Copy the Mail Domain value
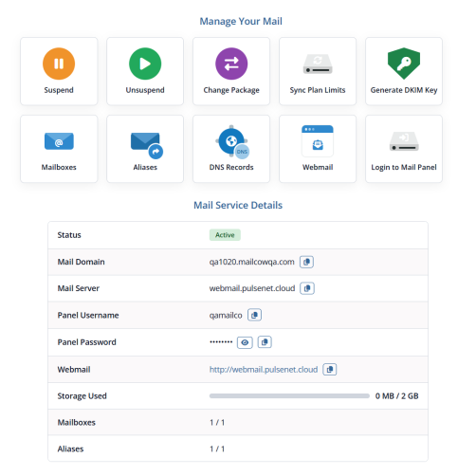 tap(306, 262)
